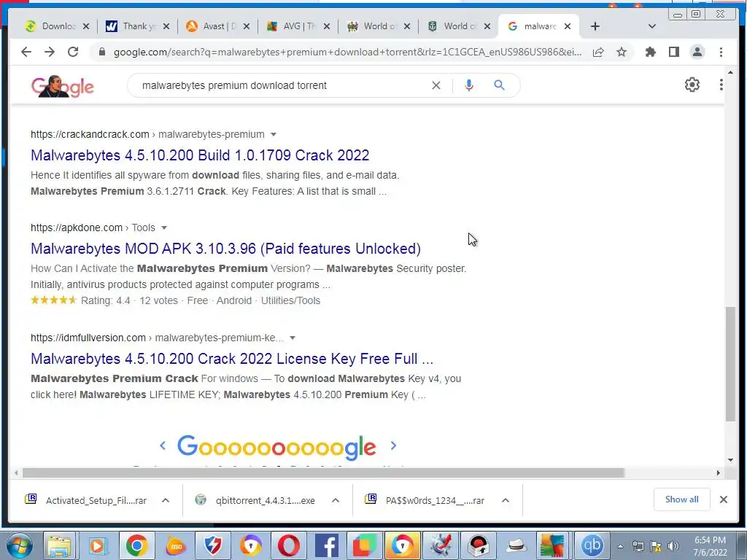The image size is (747, 560).
Task: Share this page from the address bar
Action: click(598, 52)
